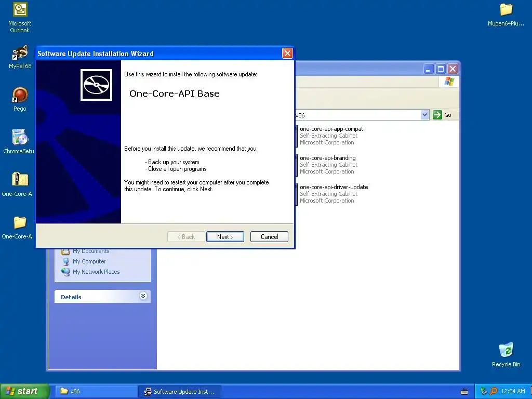Open My Computer from Explorer sidebar

pyautogui.click(x=84, y=261)
